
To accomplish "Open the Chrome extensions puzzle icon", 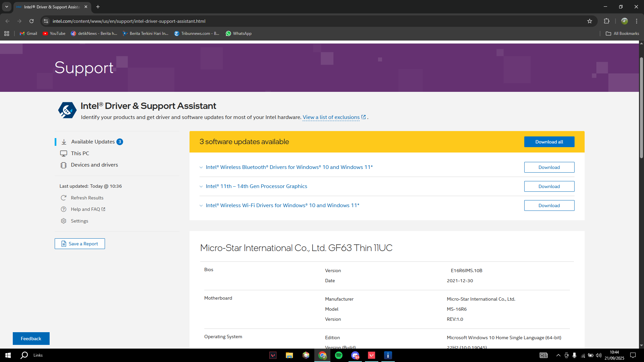I will point(606,21).
